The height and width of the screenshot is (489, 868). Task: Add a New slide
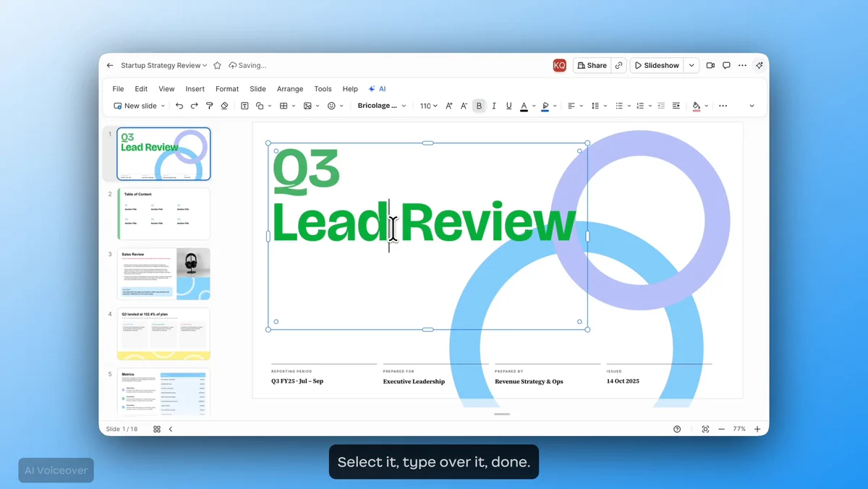tap(135, 106)
